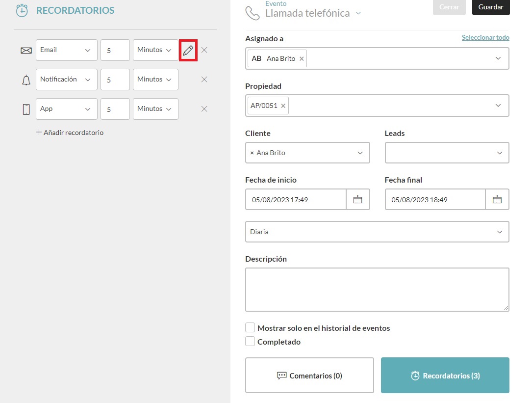
Task: Toggle Mostrar solo en el historial checkbox
Action: pyautogui.click(x=250, y=328)
